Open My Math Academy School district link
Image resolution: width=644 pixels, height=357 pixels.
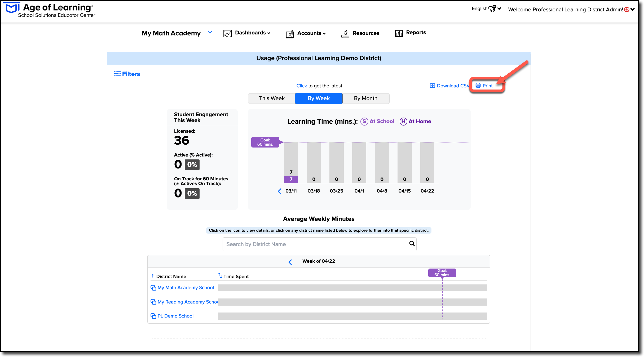[x=186, y=288]
